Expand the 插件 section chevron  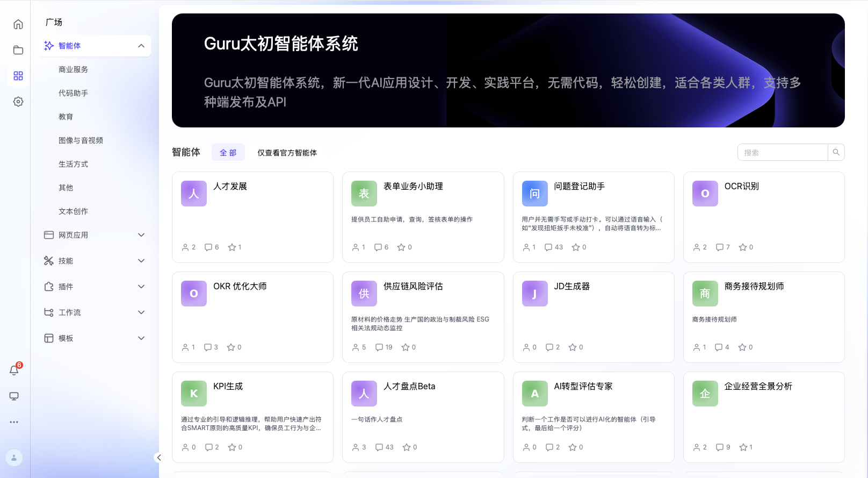click(x=141, y=287)
